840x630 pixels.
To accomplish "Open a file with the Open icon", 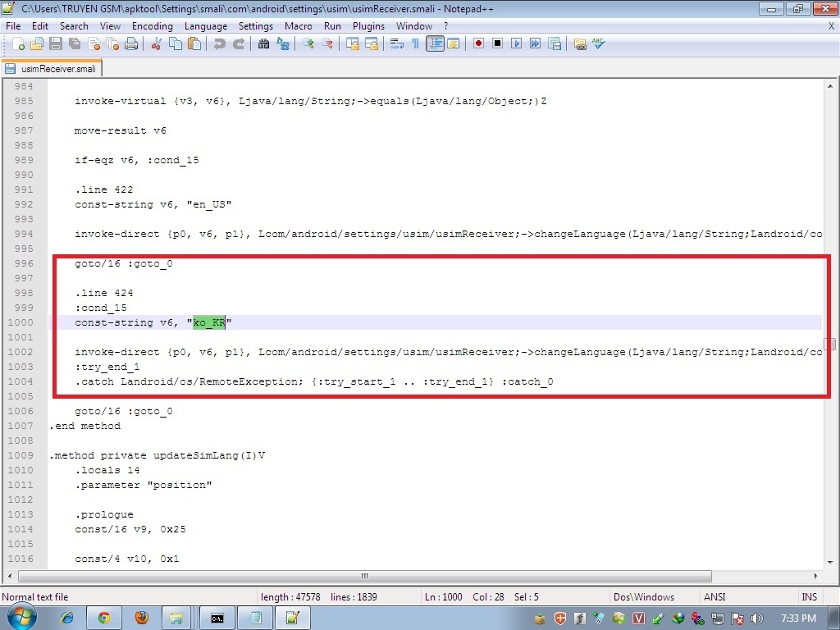I will click(x=36, y=44).
